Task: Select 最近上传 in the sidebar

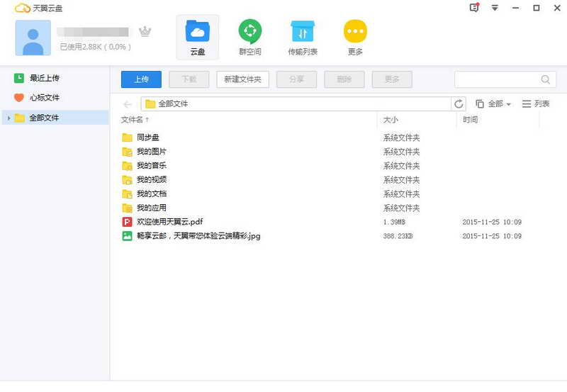Action: (44, 78)
